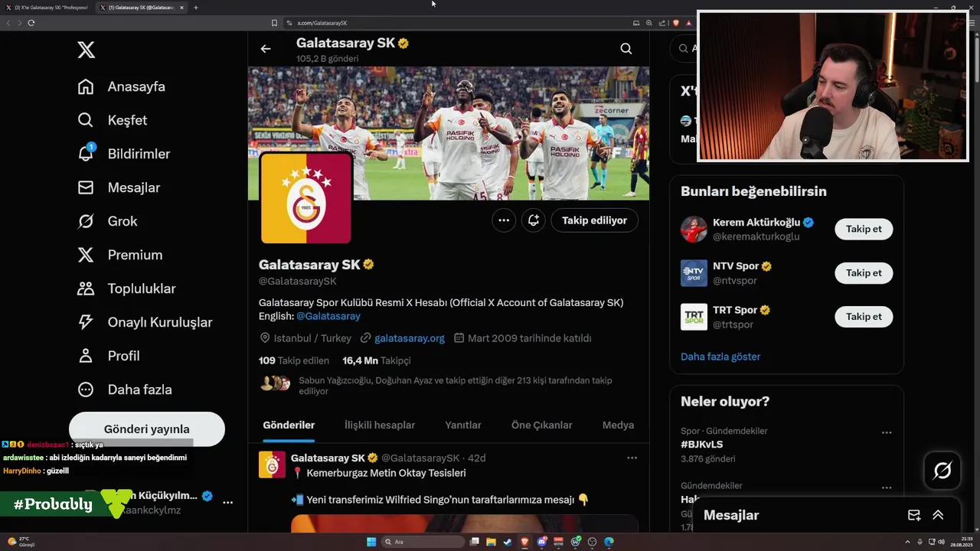The height and width of the screenshot is (551, 980).
Task: Open Keşfet explore page
Action: 113,120
